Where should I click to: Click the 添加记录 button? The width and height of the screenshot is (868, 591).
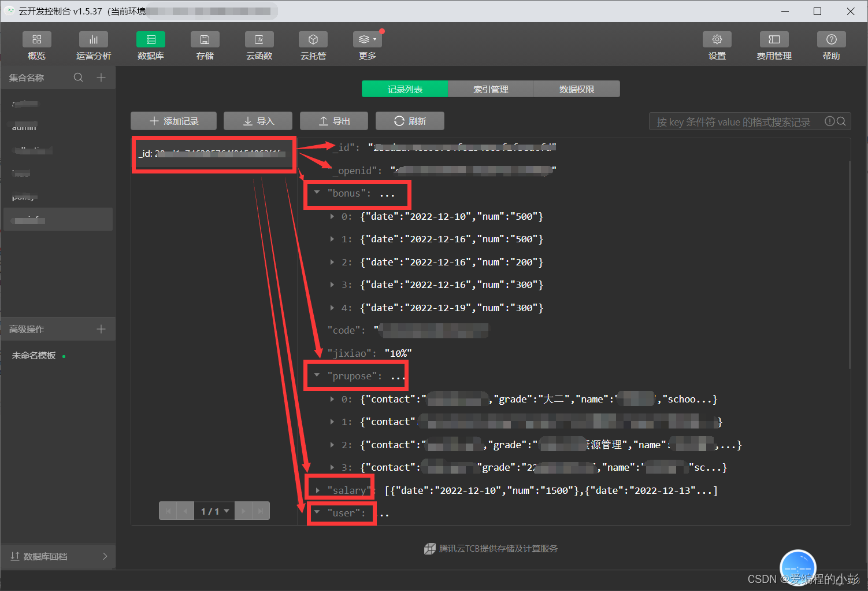click(x=173, y=121)
